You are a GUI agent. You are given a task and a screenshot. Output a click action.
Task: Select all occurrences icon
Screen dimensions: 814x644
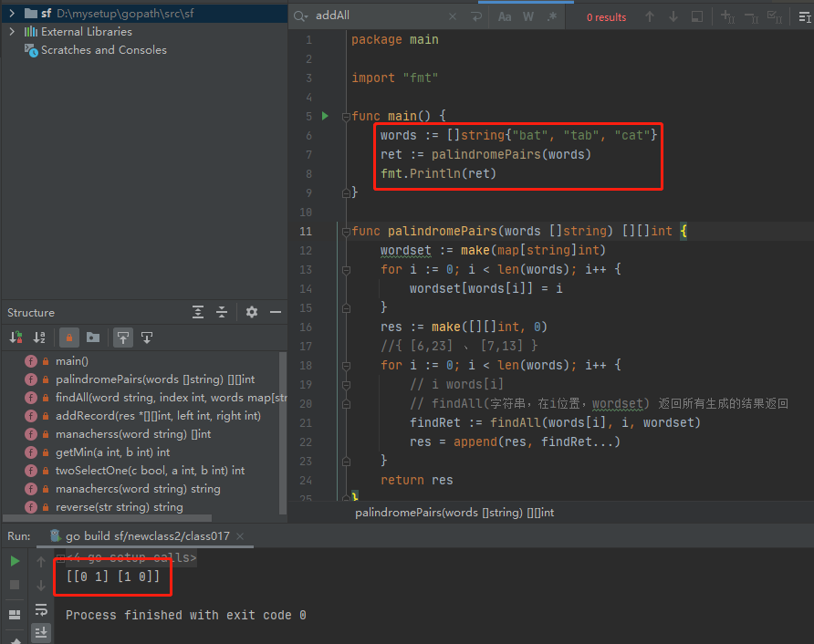click(x=775, y=16)
